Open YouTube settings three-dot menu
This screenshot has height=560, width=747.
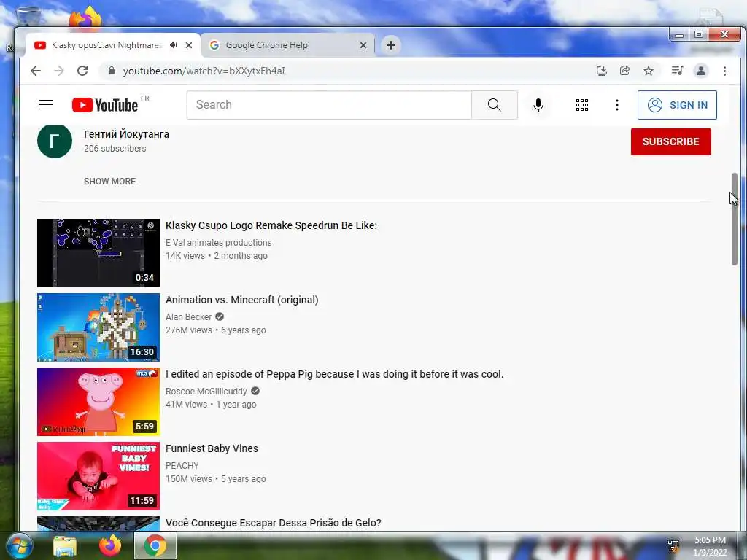(617, 105)
